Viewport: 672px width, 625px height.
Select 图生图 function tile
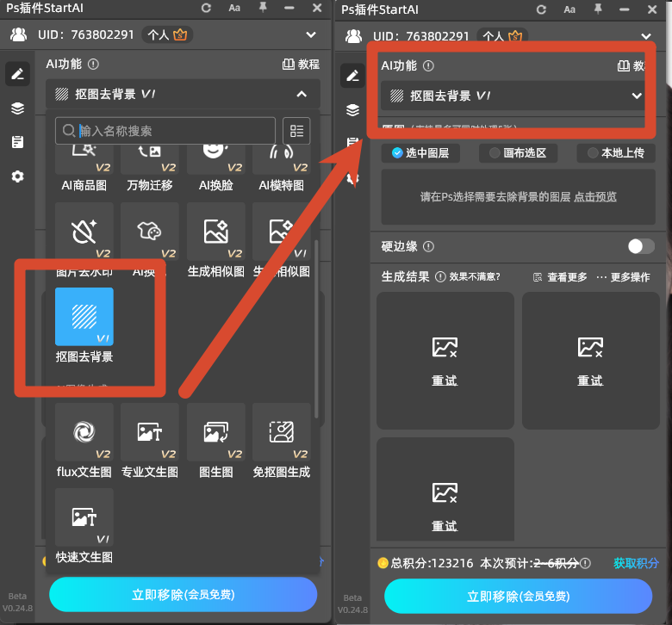click(216, 441)
